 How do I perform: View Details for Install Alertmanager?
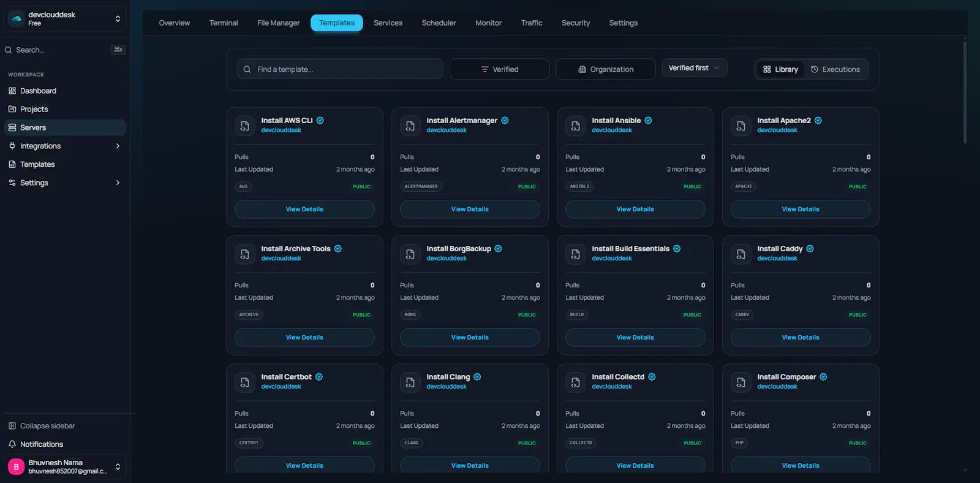coord(470,209)
